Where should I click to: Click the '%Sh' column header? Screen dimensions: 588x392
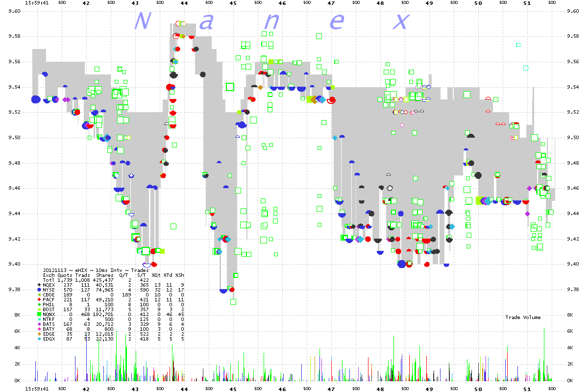point(180,275)
